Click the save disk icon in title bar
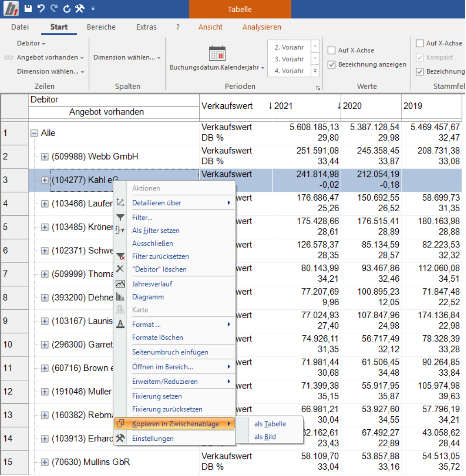Image resolution: width=466 pixels, height=476 pixels. pos(28,8)
